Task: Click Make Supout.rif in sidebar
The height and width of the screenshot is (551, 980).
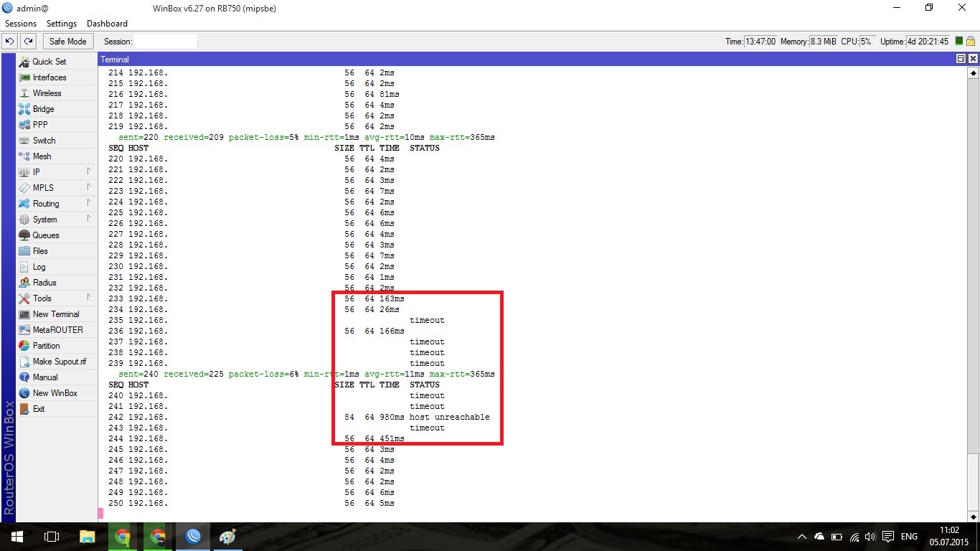Action: click(59, 362)
